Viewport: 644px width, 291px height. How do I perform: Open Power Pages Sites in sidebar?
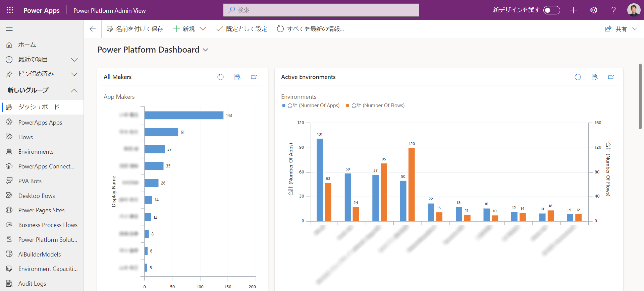click(42, 210)
